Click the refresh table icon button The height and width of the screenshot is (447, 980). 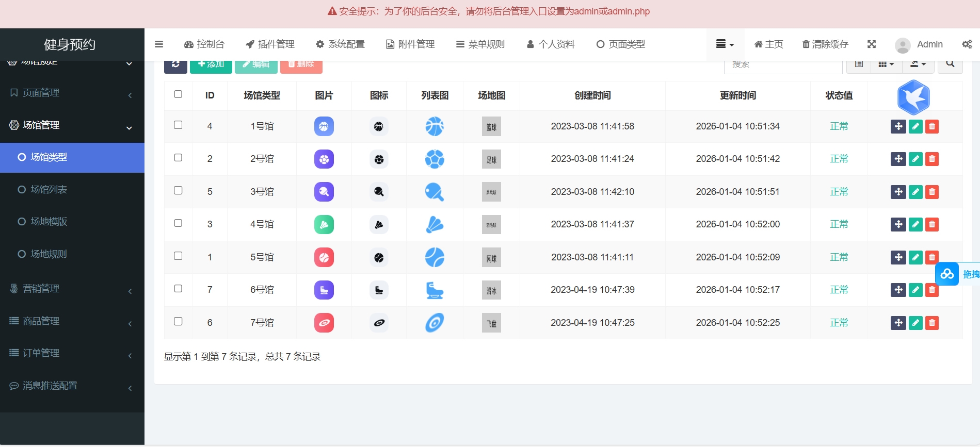click(x=175, y=65)
